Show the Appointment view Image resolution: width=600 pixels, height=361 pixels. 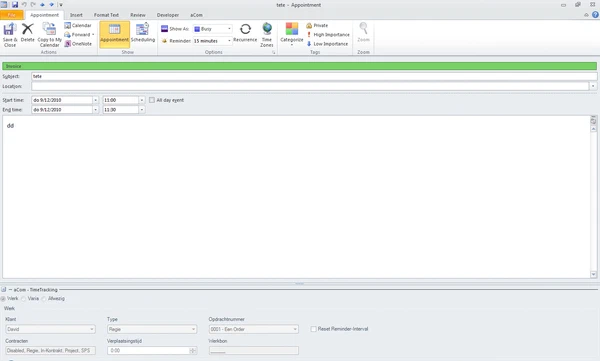114,34
